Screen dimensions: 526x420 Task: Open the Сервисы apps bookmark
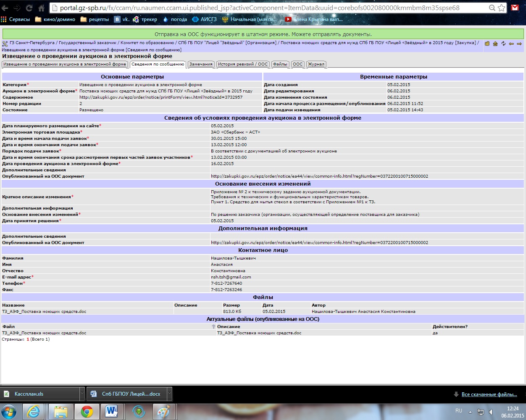(16, 19)
